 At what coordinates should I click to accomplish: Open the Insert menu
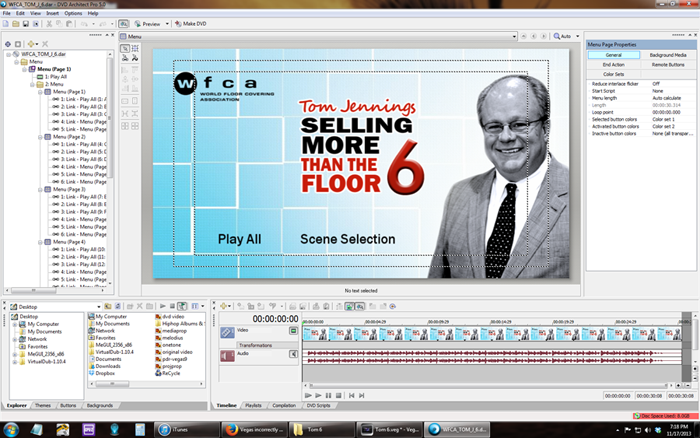coord(52,13)
